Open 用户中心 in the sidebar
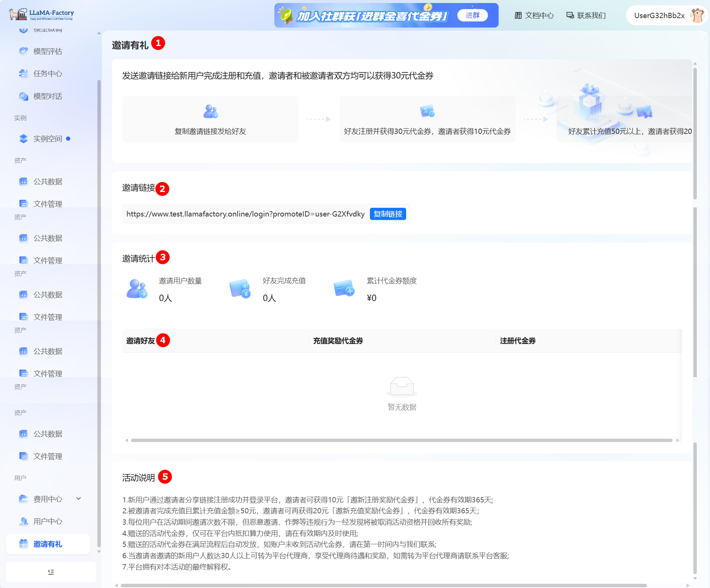710x588 pixels. [x=48, y=521]
